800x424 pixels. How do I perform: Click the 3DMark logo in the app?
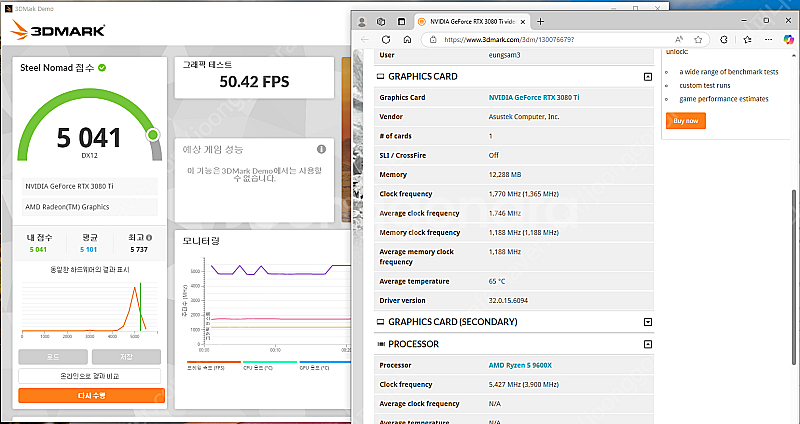click(x=58, y=30)
